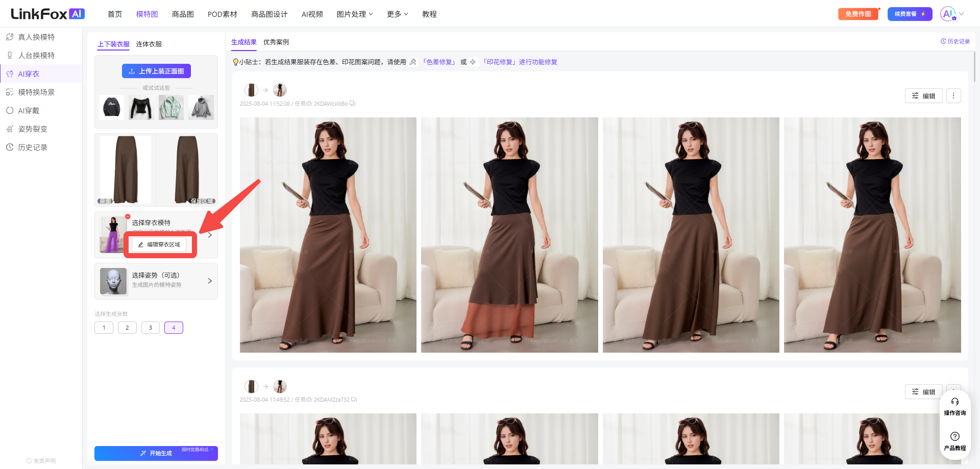The height and width of the screenshot is (469, 980).
Task: Pick black off-shoulder top sample
Action: [141, 107]
